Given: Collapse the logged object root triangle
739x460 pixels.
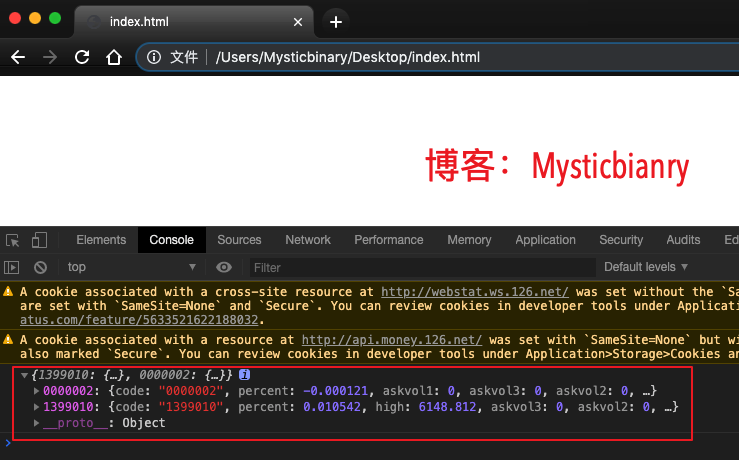Looking at the screenshot, I should click(x=24, y=375).
